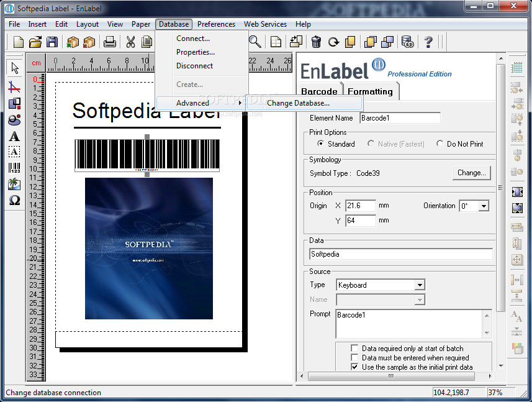Click the Delete trash can icon
The height and width of the screenshot is (402, 532).
tap(316, 42)
